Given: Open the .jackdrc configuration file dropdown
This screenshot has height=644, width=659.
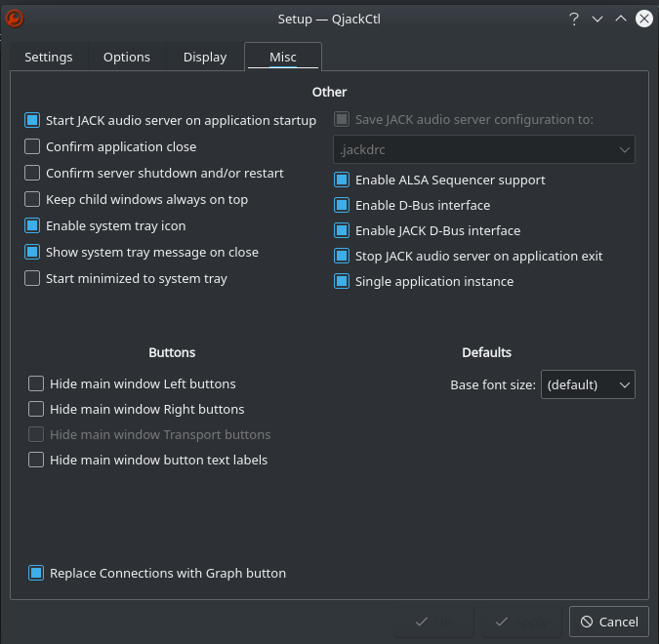Looking at the screenshot, I should (484, 150).
